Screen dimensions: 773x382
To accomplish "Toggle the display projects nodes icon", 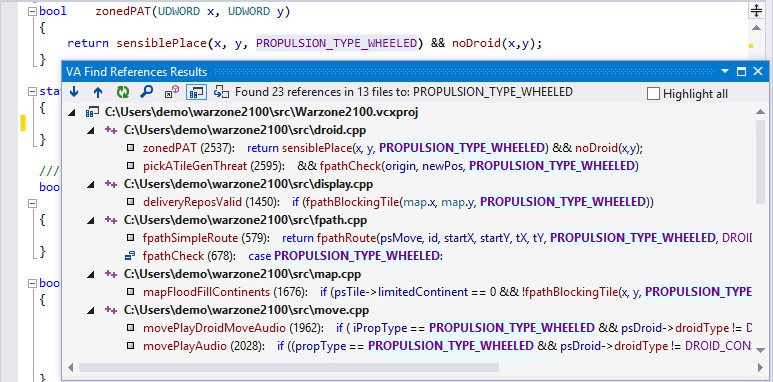I will [x=195, y=92].
